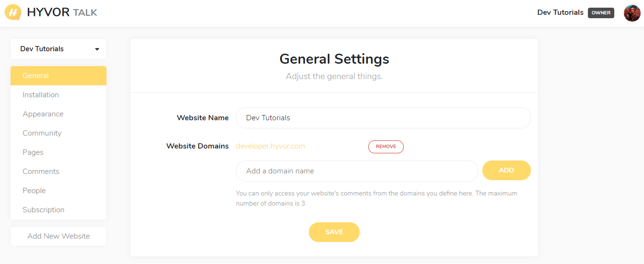Open the Comments section
644x264 pixels.
pos(59,172)
